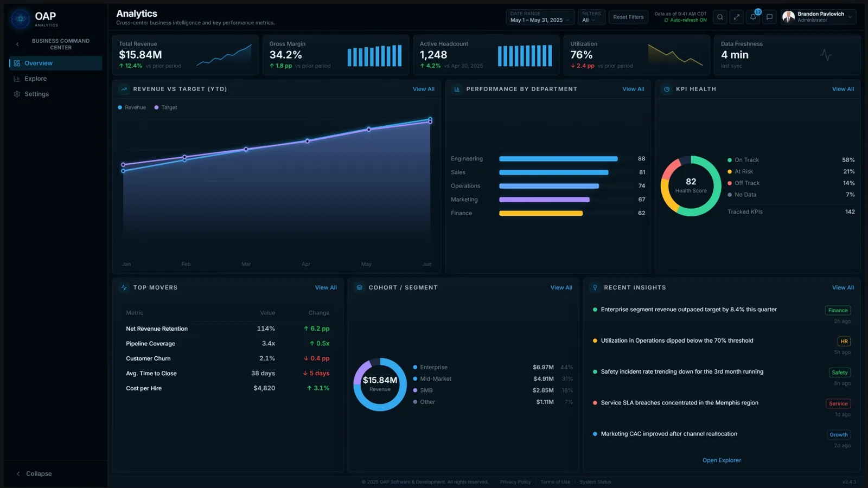Click the Jun data point on revenue chart
The height and width of the screenshot is (488, 868).
[x=430, y=120]
